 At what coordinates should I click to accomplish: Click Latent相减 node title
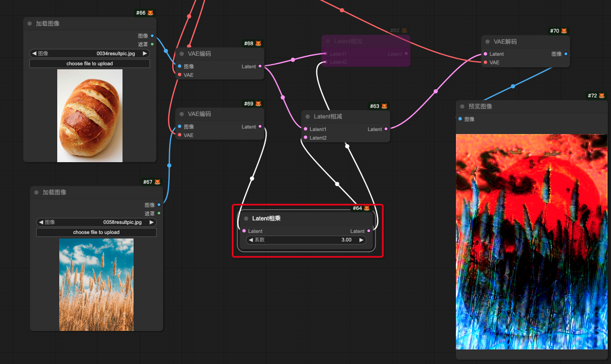click(328, 116)
